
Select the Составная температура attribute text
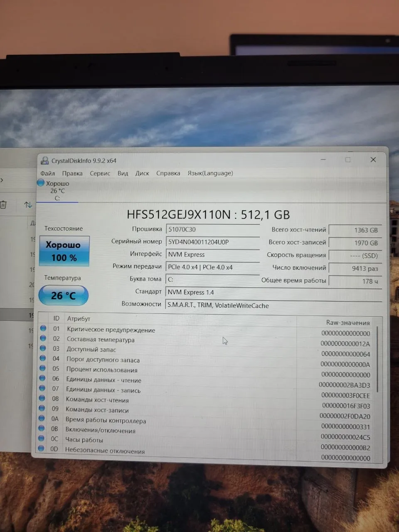101,340
